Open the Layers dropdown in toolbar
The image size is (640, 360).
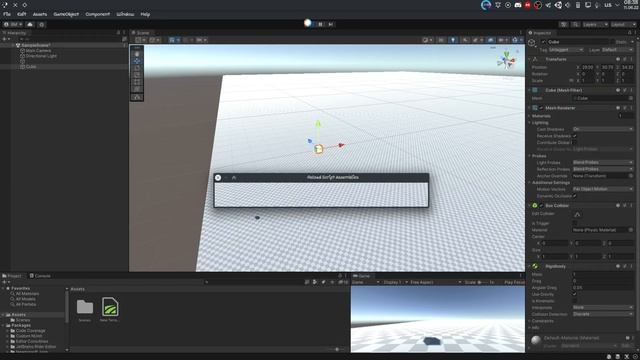coord(595,24)
